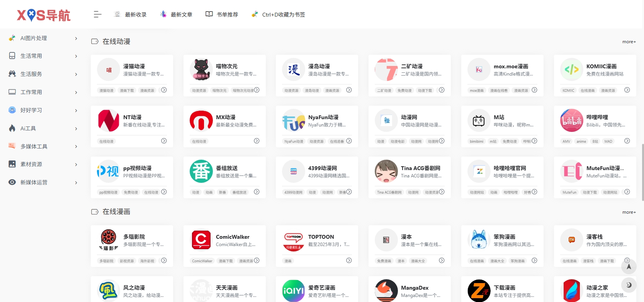Click the 番组放送 tag on its card

pyautogui.click(x=240, y=192)
